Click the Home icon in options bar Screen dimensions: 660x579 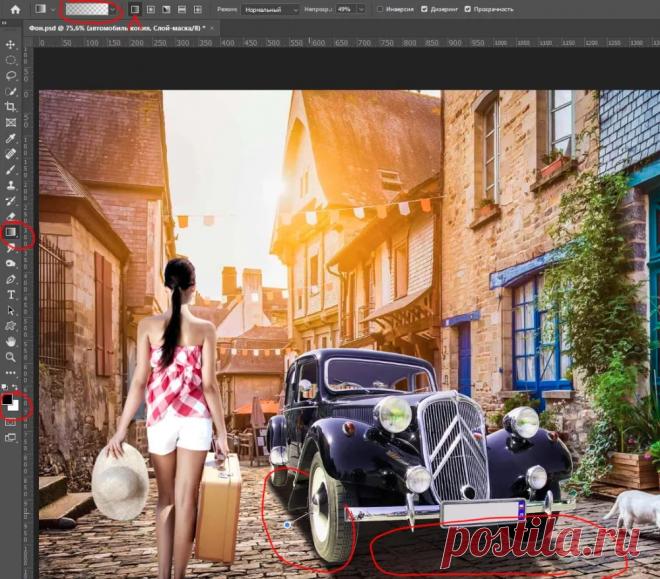point(14,9)
